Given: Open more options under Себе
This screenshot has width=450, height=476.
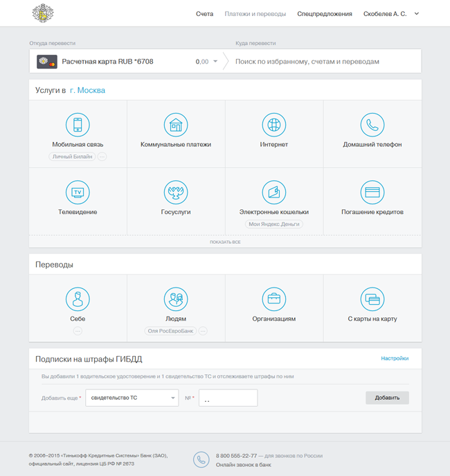Looking at the screenshot, I should click(x=78, y=331).
